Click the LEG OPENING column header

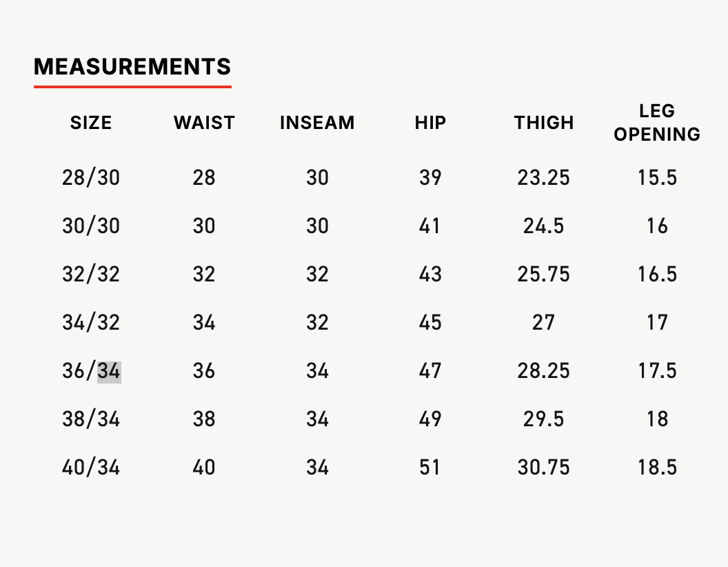pyautogui.click(x=657, y=123)
